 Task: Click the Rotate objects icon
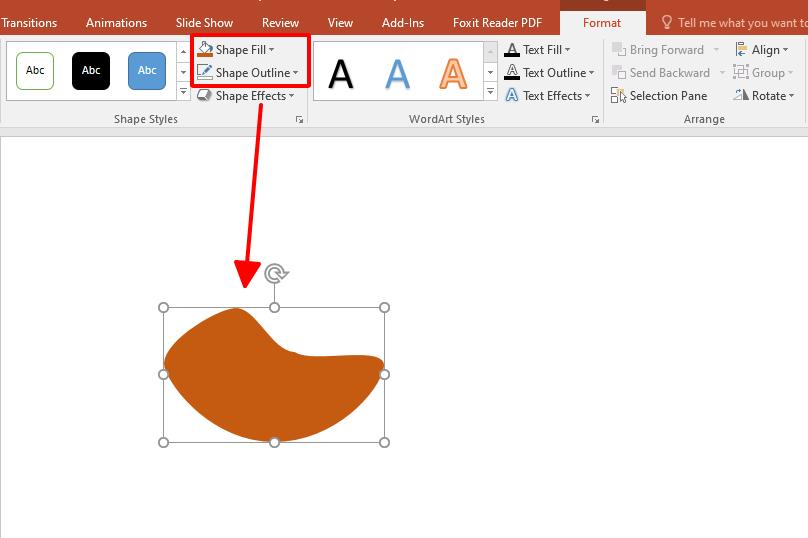click(741, 95)
